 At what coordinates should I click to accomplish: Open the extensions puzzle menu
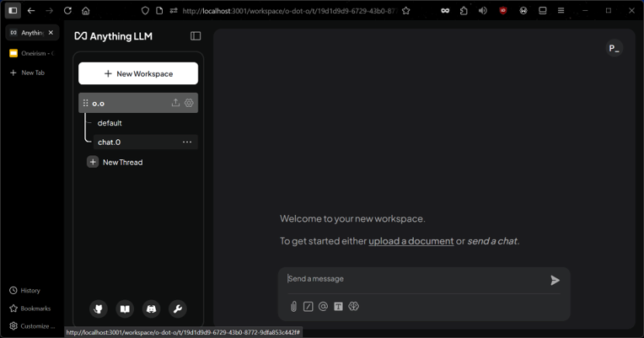(x=464, y=11)
